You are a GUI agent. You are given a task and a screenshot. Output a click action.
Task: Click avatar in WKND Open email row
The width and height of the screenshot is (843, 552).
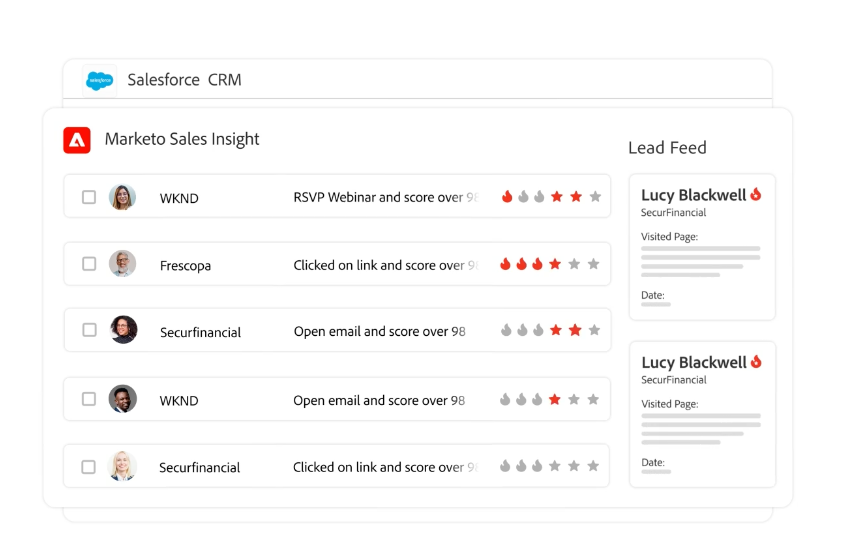[x=123, y=399]
